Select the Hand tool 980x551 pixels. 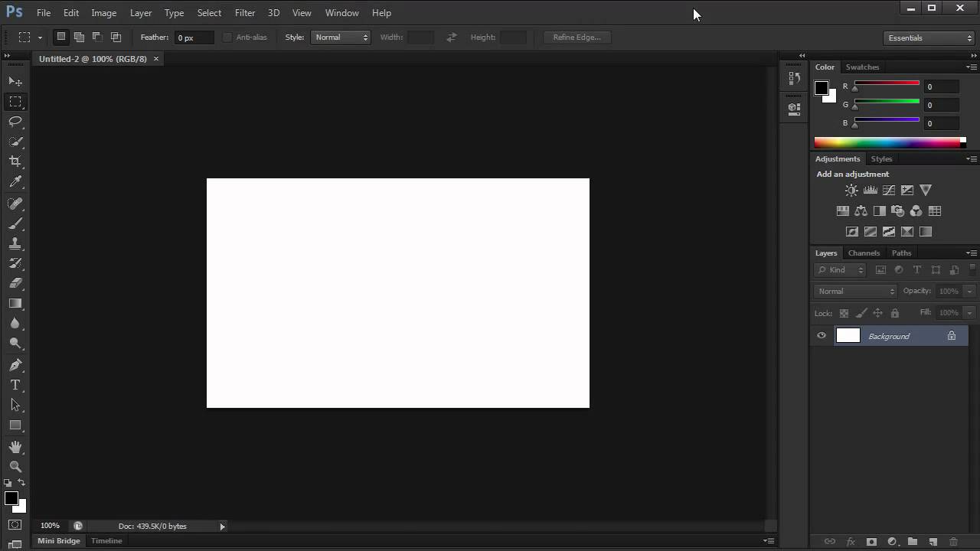click(x=15, y=447)
